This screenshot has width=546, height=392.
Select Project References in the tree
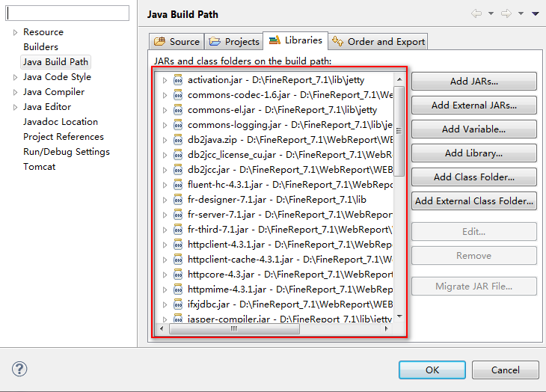pos(64,137)
